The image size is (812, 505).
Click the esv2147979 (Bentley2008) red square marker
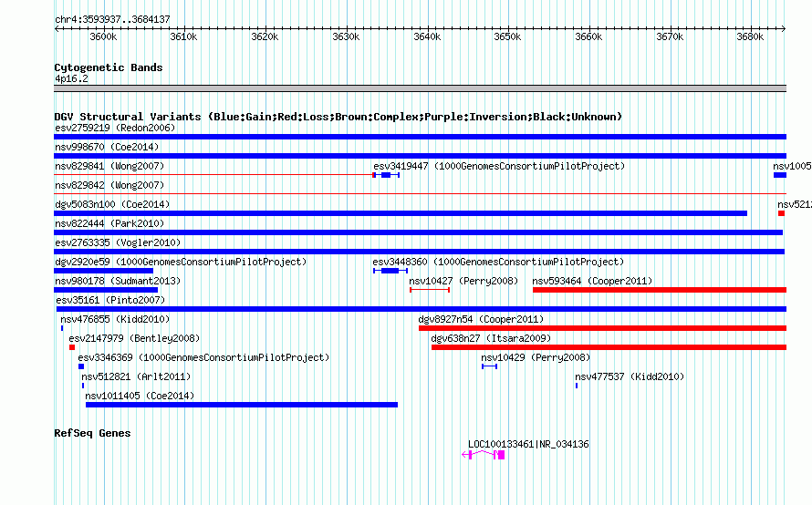(x=72, y=347)
